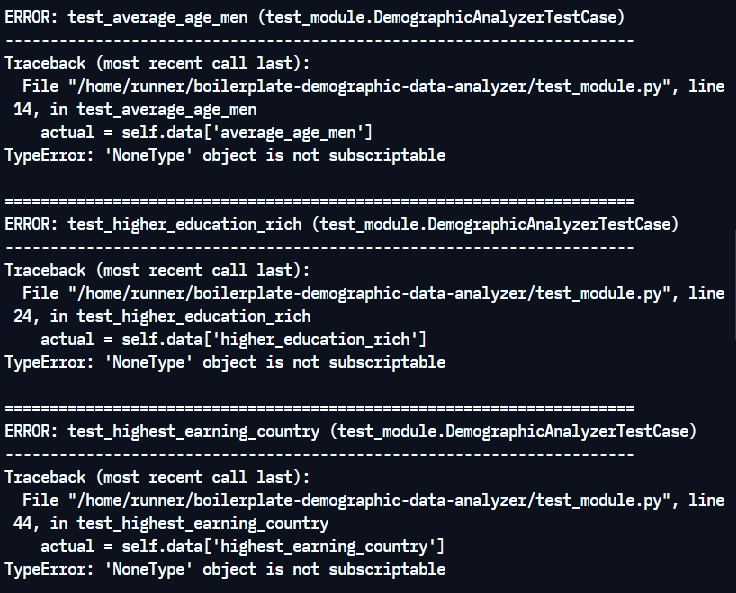Click the self.data['average_age_men'] code line
The height and width of the screenshot is (593, 736).
pos(206,132)
